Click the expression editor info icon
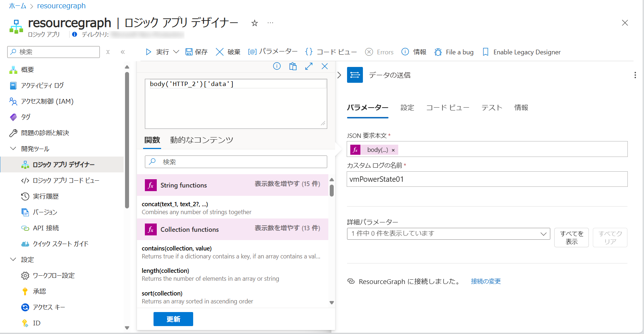The height and width of the screenshot is (334, 644). pyautogui.click(x=277, y=66)
